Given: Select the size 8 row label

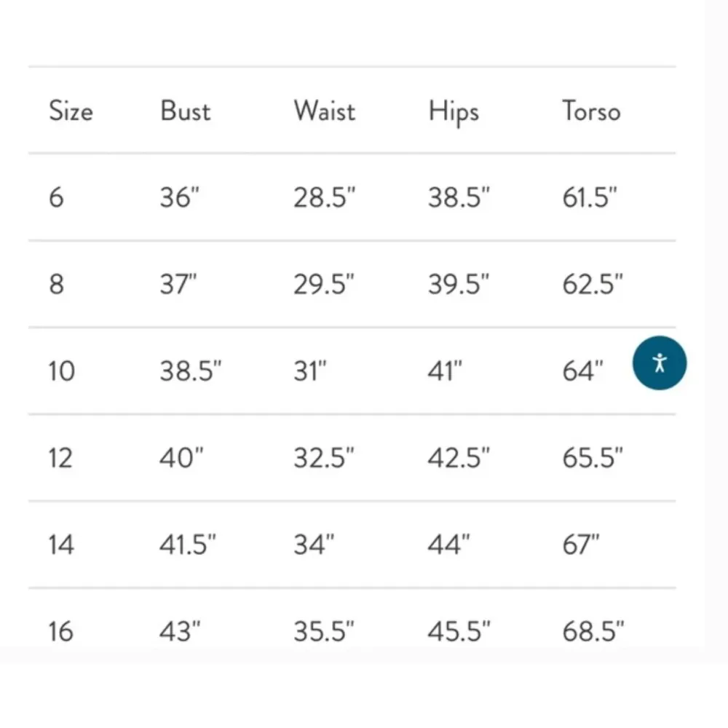Looking at the screenshot, I should (x=56, y=284).
